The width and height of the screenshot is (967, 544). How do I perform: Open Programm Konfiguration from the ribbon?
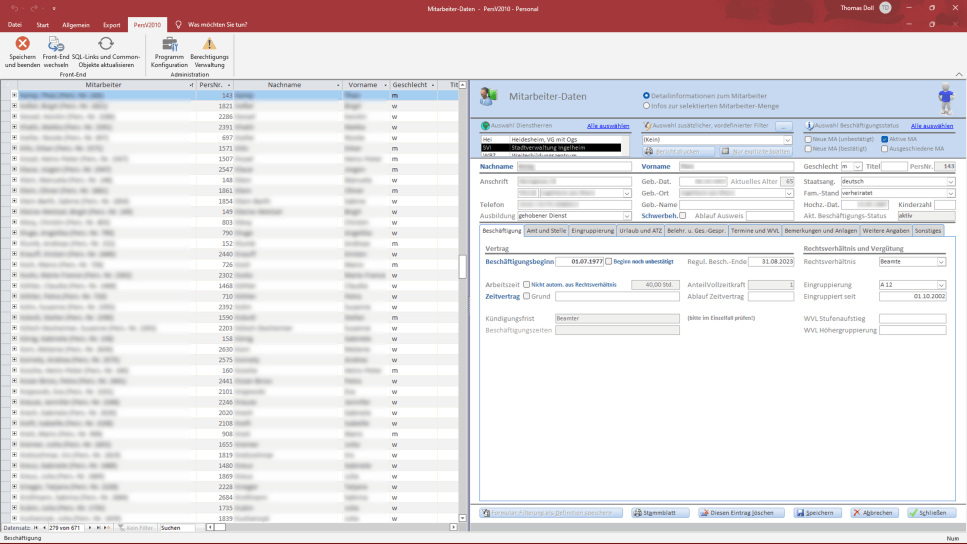(169, 45)
